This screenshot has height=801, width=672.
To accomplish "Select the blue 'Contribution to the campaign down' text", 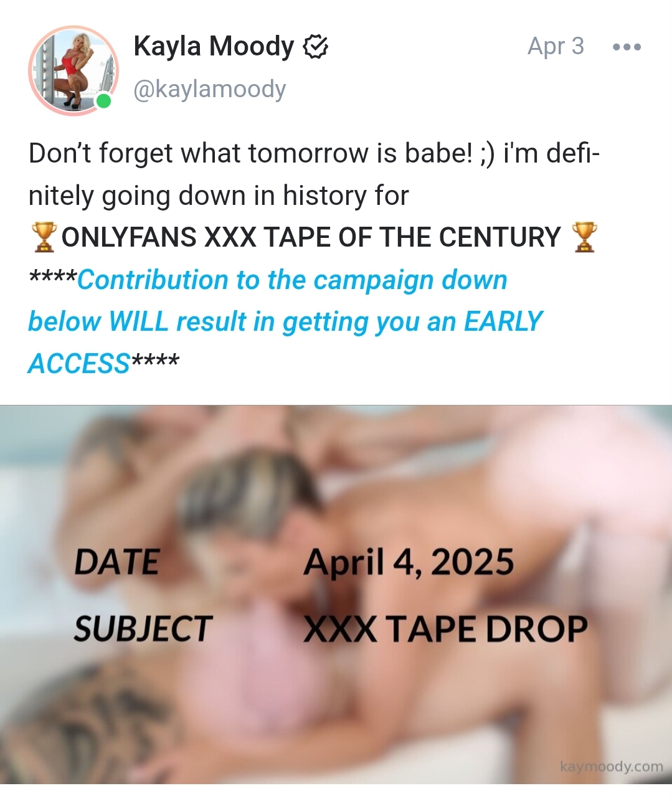I will (292, 280).
